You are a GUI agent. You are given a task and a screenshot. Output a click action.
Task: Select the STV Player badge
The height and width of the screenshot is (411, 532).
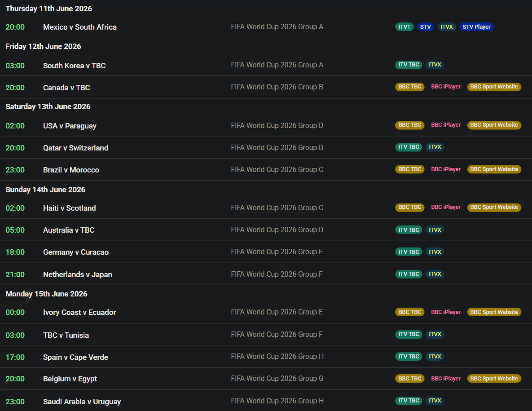point(476,27)
